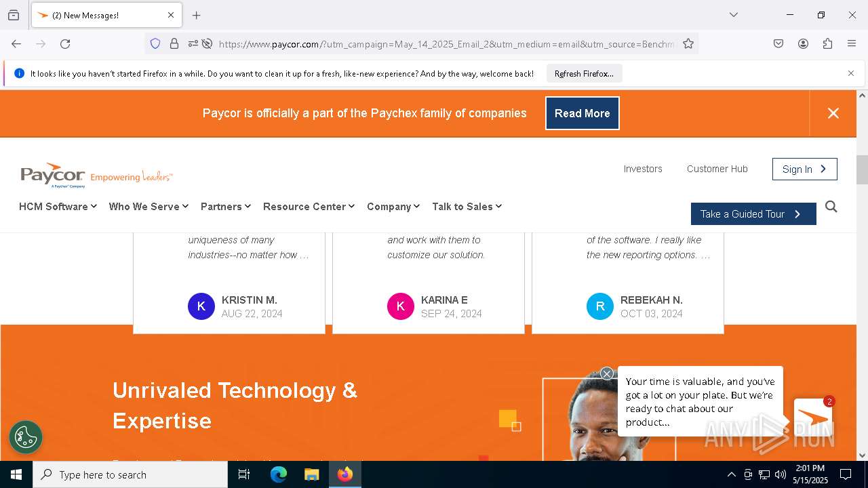868x488 pixels.
Task: Open the site search magnifier
Action: 831,207
